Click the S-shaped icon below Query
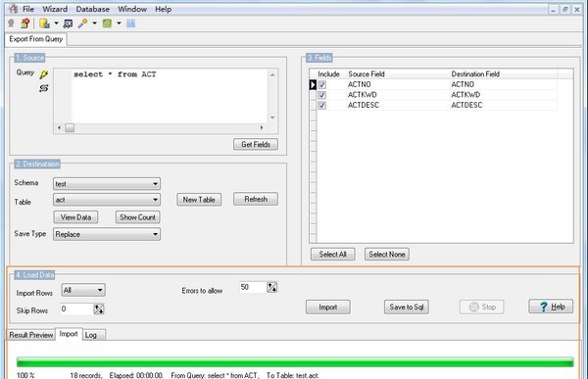 point(43,88)
